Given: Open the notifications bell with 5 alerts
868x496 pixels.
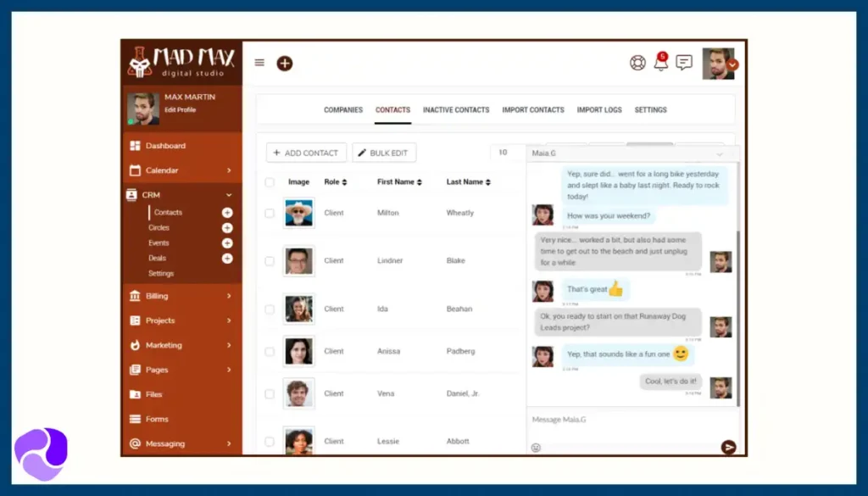Looking at the screenshot, I should tap(660, 64).
